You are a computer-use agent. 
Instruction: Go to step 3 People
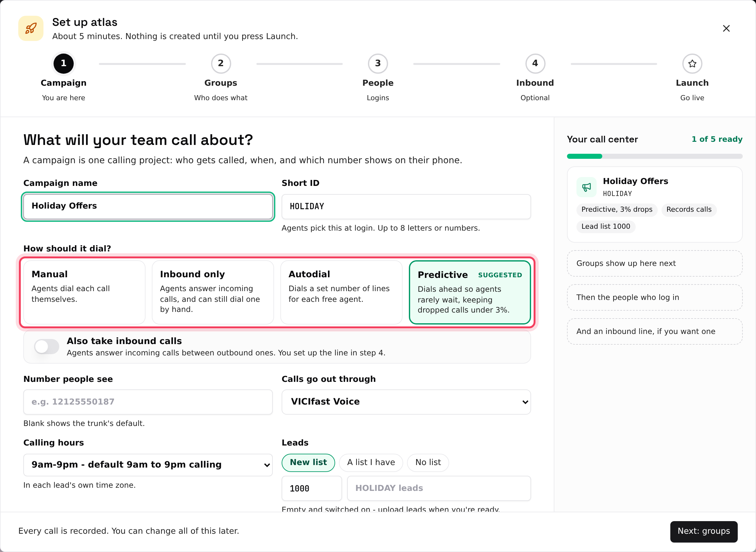tap(378, 64)
